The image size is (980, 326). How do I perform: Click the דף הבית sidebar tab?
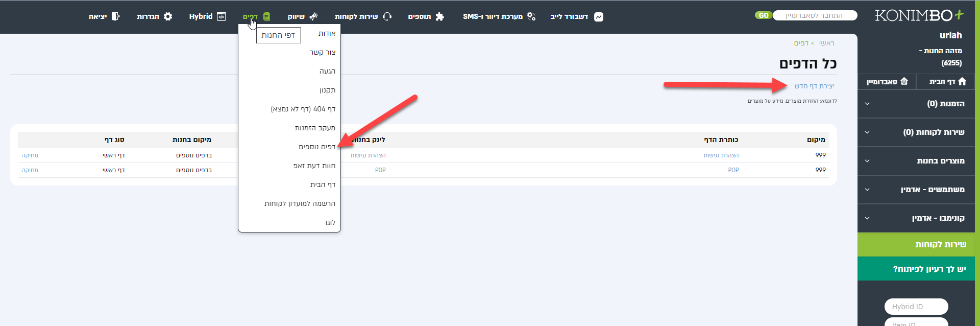[x=946, y=82]
